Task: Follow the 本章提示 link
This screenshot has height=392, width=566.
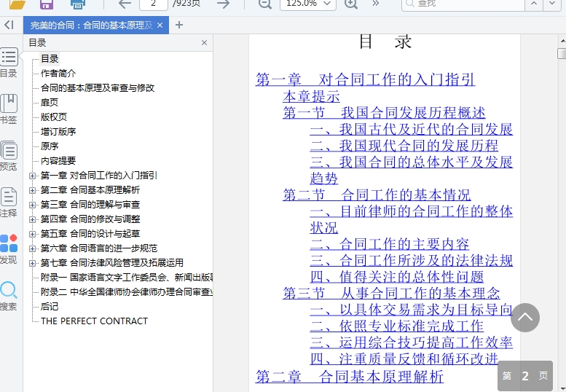Action: pyautogui.click(x=311, y=96)
